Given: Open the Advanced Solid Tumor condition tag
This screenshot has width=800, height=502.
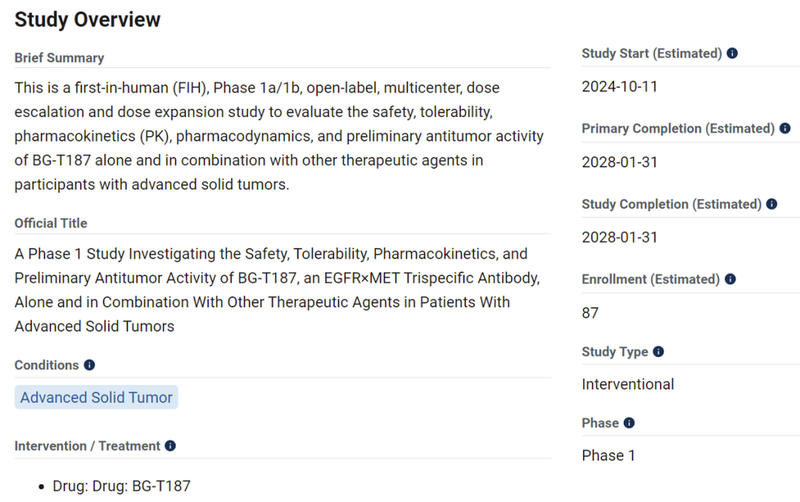Looking at the screenshot, I should point(96,397).
